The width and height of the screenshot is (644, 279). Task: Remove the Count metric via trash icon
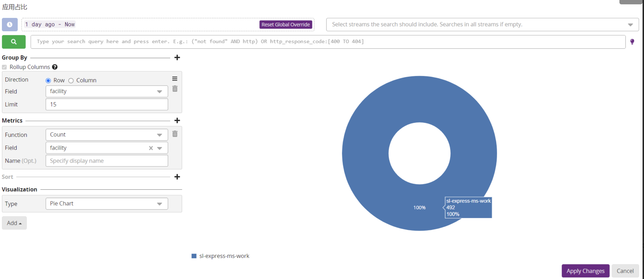[x=175, y=134]
